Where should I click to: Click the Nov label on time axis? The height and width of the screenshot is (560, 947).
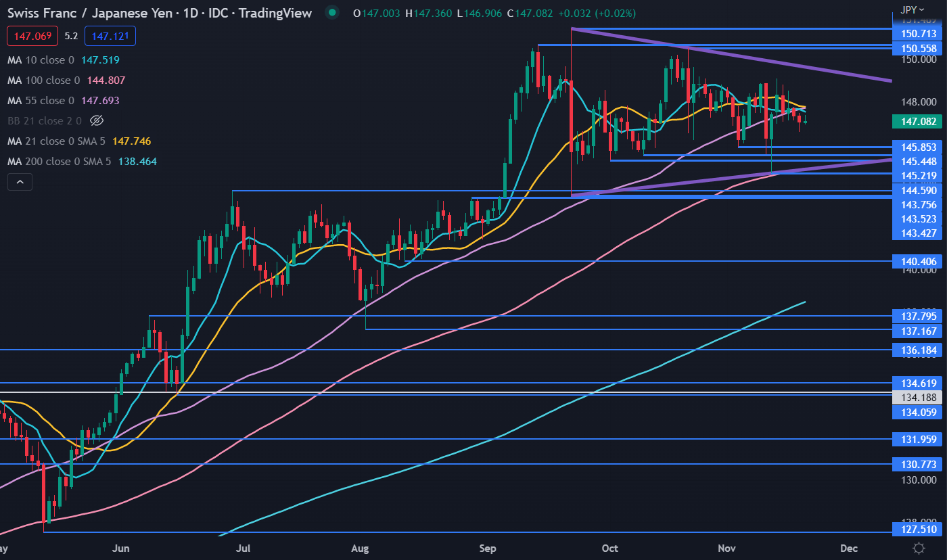click(x=727, y=547)
